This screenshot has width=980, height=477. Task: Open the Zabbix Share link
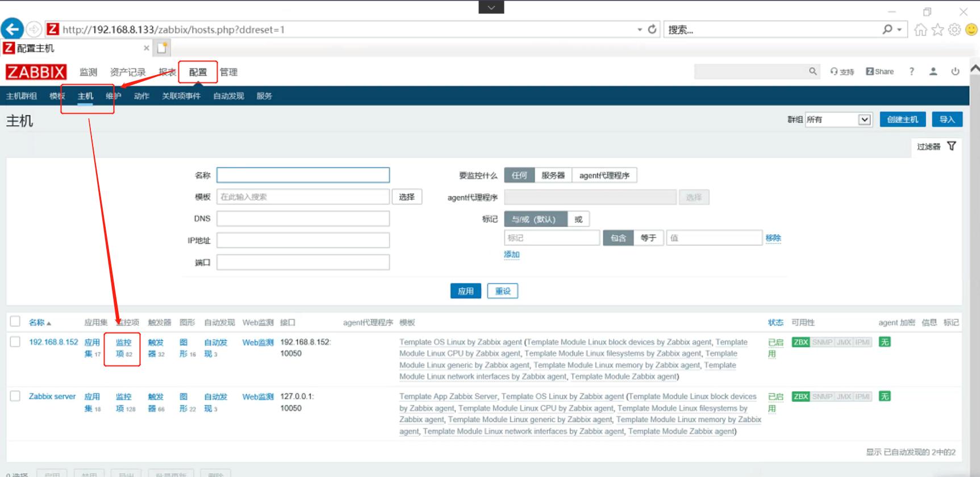[879, 72]
